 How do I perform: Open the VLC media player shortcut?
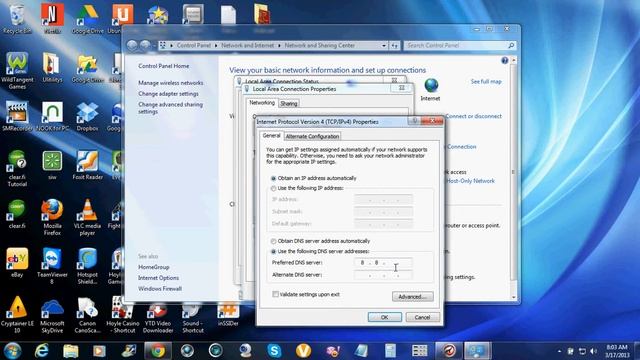coord(87,217)
